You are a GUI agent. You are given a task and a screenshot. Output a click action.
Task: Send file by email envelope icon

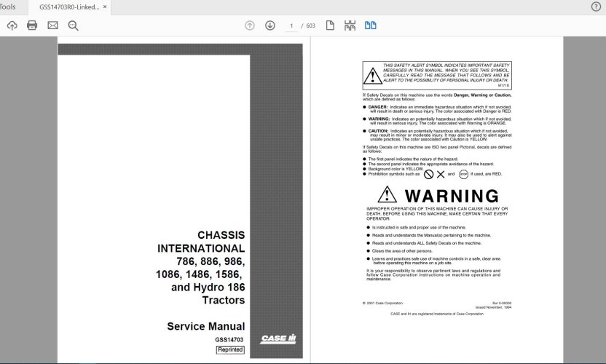pos(52,25)
